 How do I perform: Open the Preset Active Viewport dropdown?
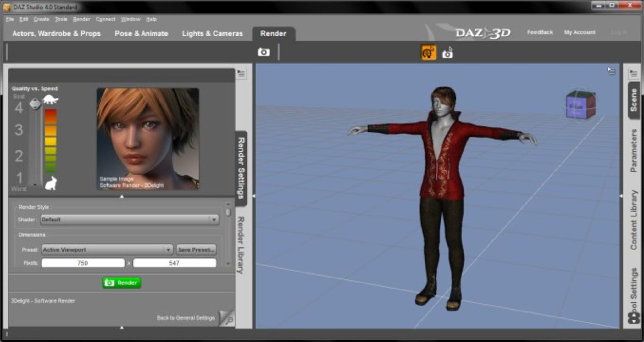[x=107, y=250]
